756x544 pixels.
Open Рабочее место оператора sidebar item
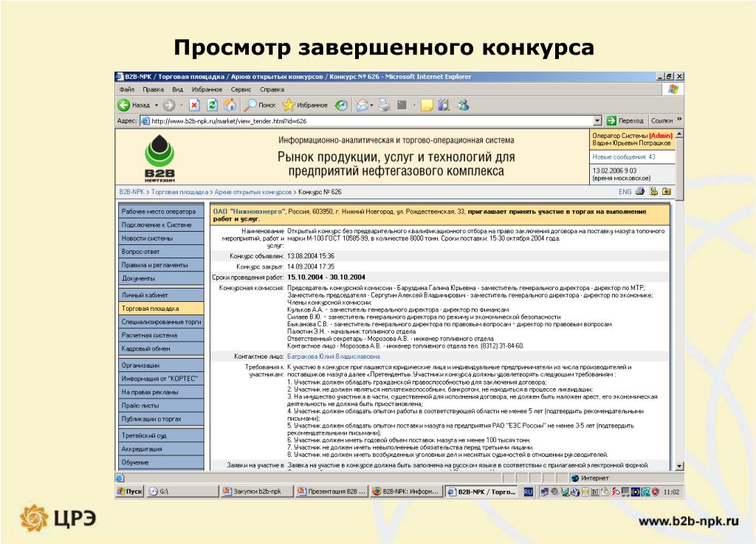pyautogui.click(x=161, y=212)
